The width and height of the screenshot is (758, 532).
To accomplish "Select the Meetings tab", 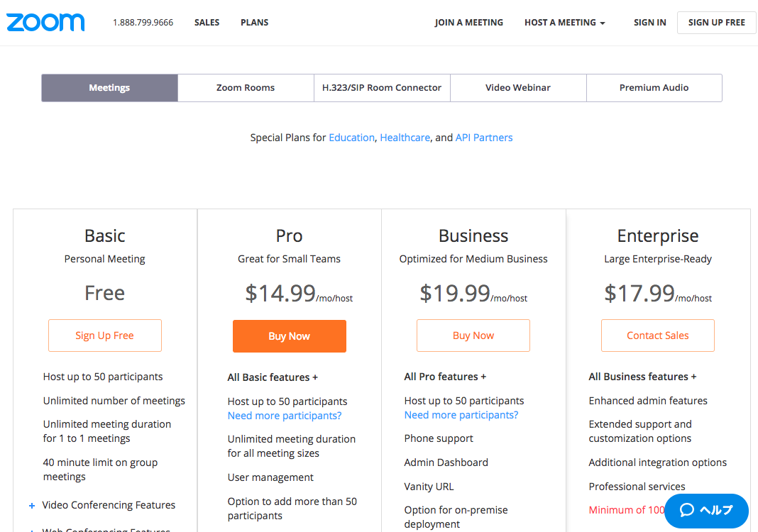I will coord(110,87).
